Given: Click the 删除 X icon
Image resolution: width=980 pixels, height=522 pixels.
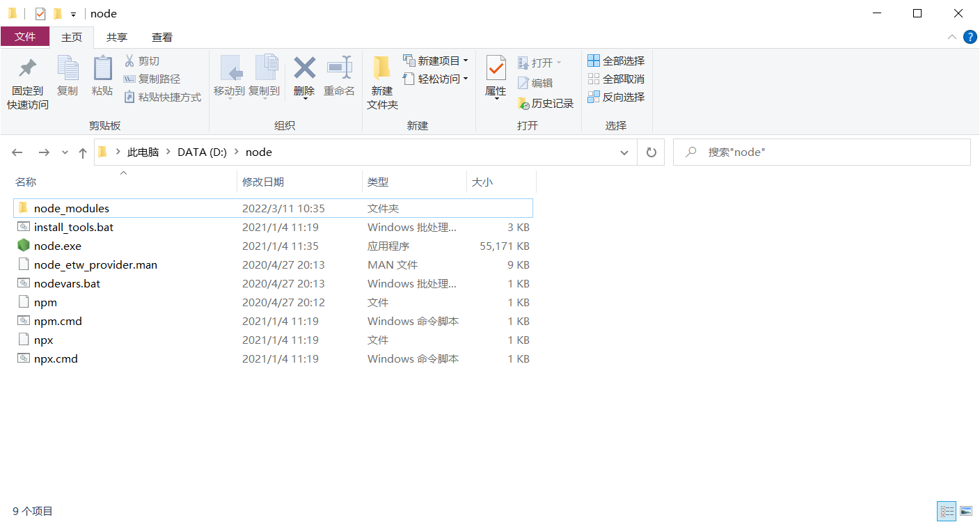Looking at the screenshot, I should (304, 68).
